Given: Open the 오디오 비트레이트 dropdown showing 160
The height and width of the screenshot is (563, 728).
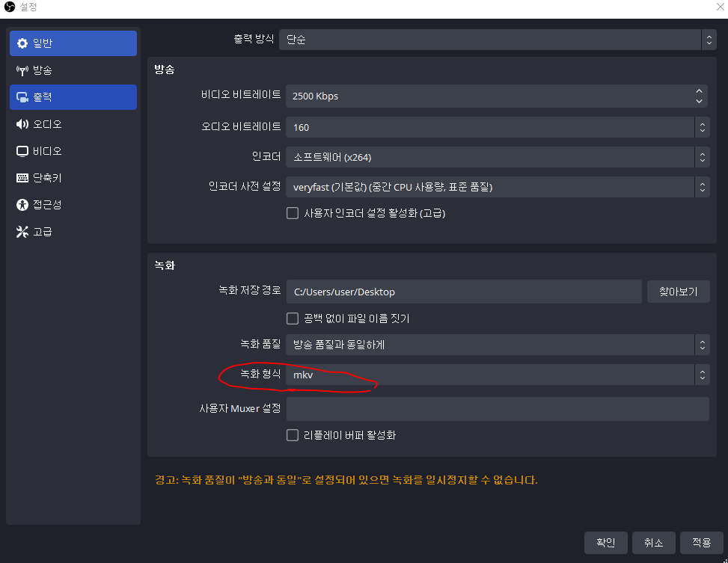Looking at the screenshot, I should [498, 127].
